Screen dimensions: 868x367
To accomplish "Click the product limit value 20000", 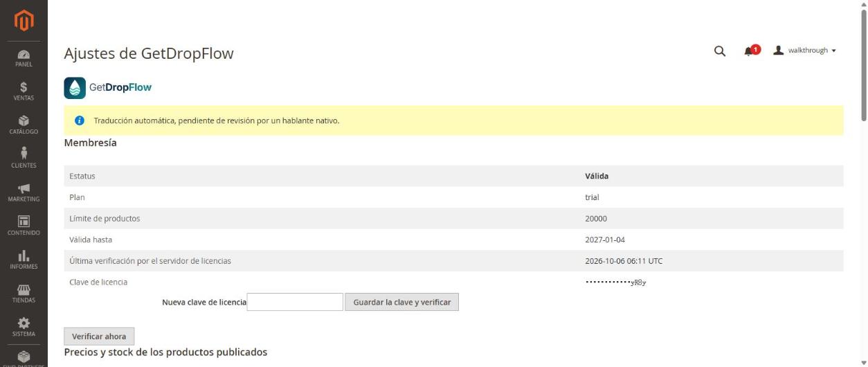I will click(596, 219).
